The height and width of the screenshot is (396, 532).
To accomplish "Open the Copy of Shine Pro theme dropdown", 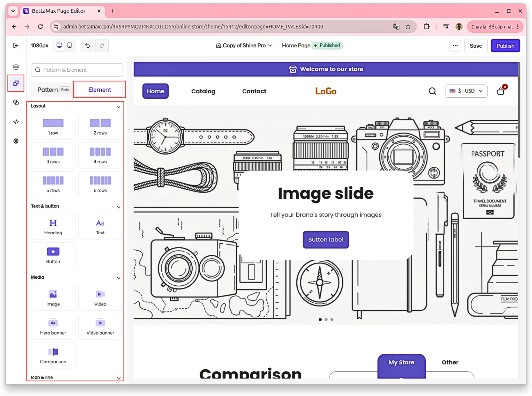I will (244, 46).
